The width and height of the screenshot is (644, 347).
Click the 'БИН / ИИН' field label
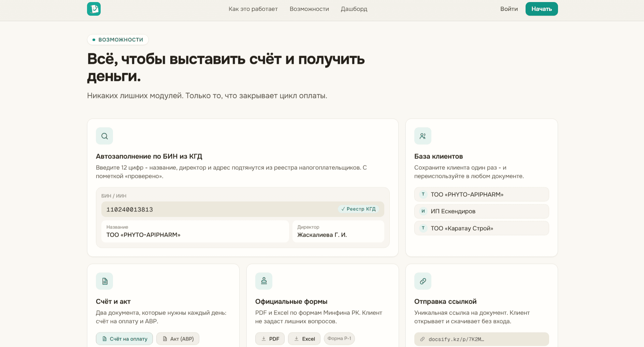click(x=114, y=196)
